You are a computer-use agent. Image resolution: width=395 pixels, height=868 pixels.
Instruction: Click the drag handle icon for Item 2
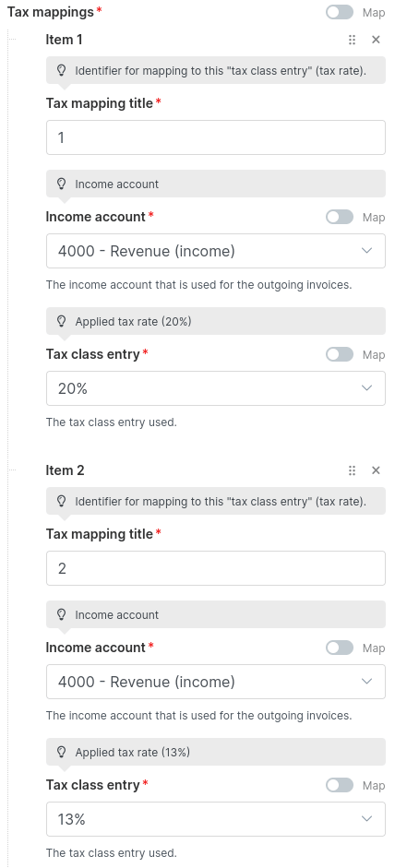352,470
